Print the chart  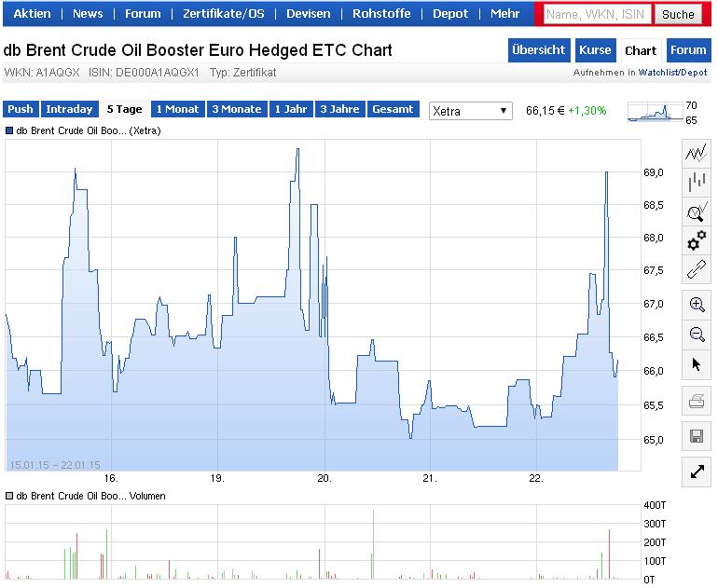pos(696,402)
